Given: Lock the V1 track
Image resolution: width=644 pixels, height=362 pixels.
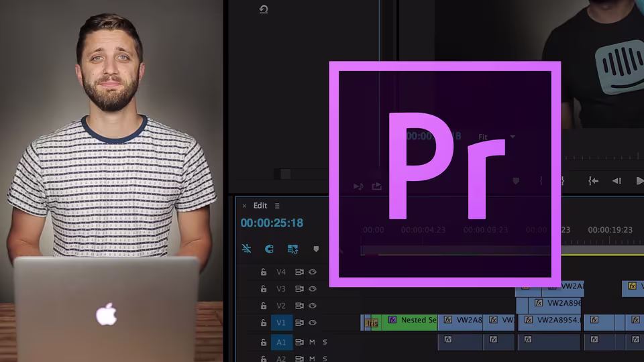Looking at the screenshot, I should pyautogui.click(x=264, y=322).
